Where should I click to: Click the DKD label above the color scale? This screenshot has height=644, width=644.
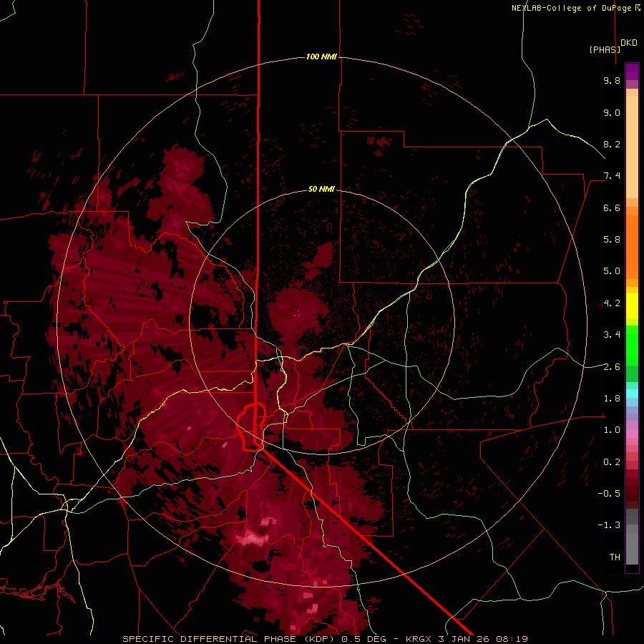[629, 43]
